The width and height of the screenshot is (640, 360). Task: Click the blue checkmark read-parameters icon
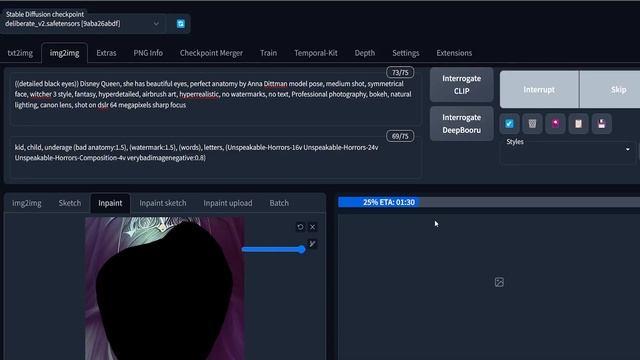click(x=509, y=124)
